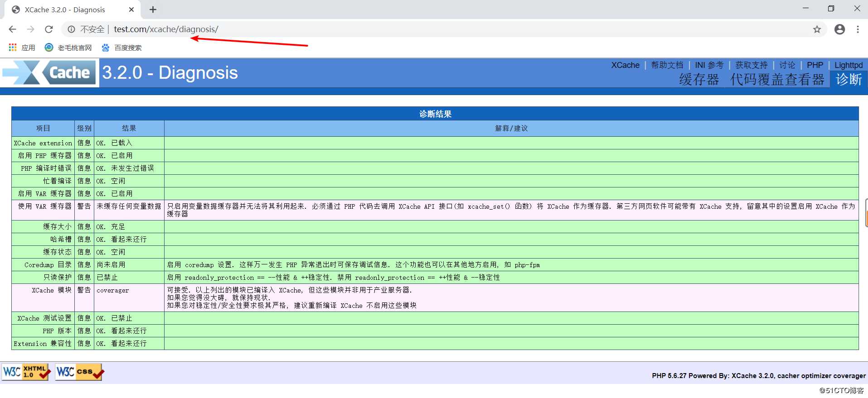Switch to the 代码覆盖查看器 section

[x=777, y=80]
